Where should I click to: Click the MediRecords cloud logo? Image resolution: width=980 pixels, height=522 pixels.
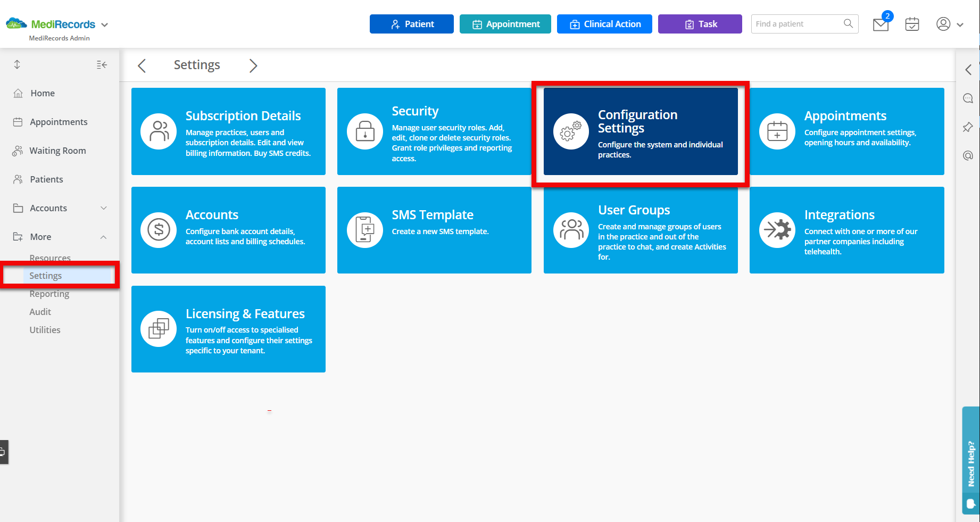tap(16, 23)
